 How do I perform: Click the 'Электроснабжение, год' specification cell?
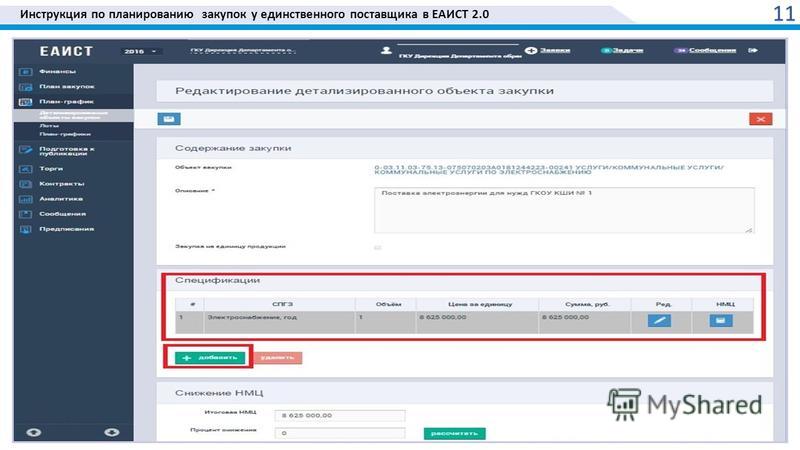(280, 322)
